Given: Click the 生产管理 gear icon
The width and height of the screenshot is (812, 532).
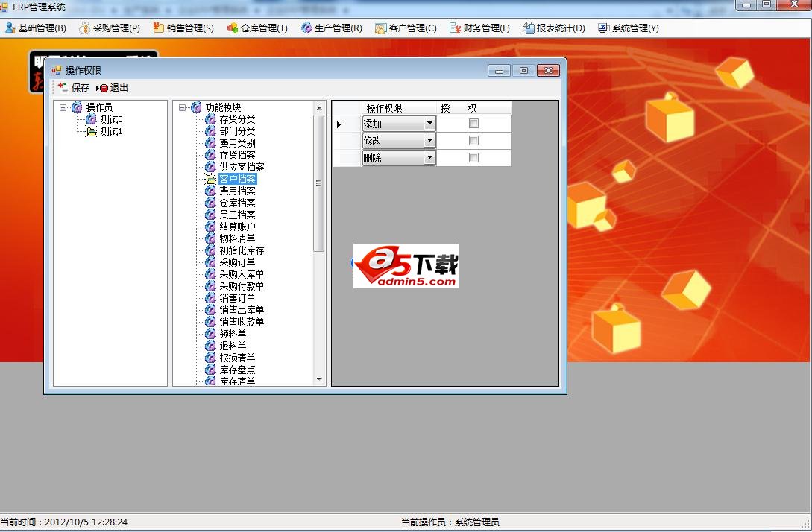Looking at the screenshot, I should (303, 28).
